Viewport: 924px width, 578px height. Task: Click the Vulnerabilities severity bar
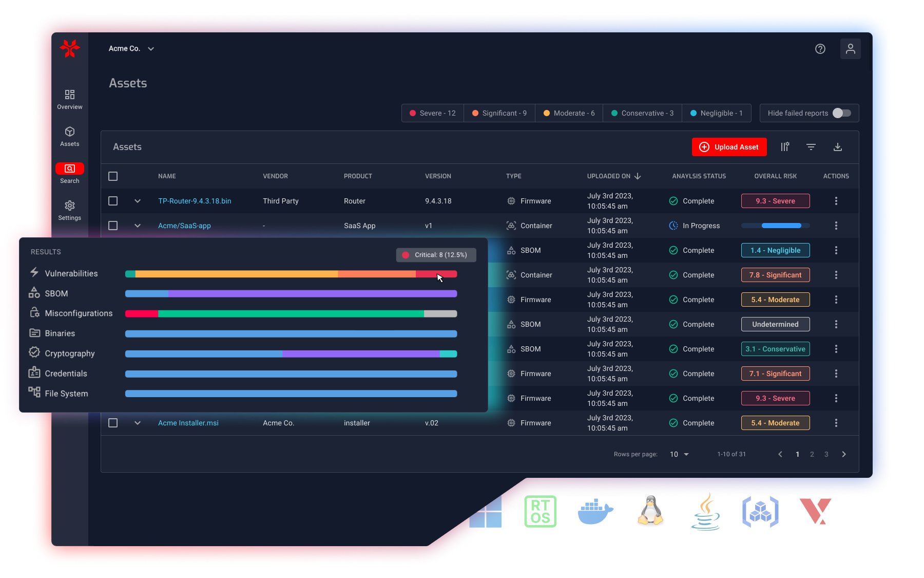coord(291,274)
